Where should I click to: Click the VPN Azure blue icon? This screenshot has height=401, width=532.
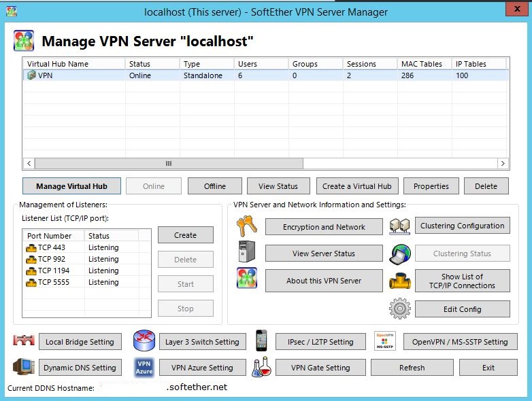[144, 368]
